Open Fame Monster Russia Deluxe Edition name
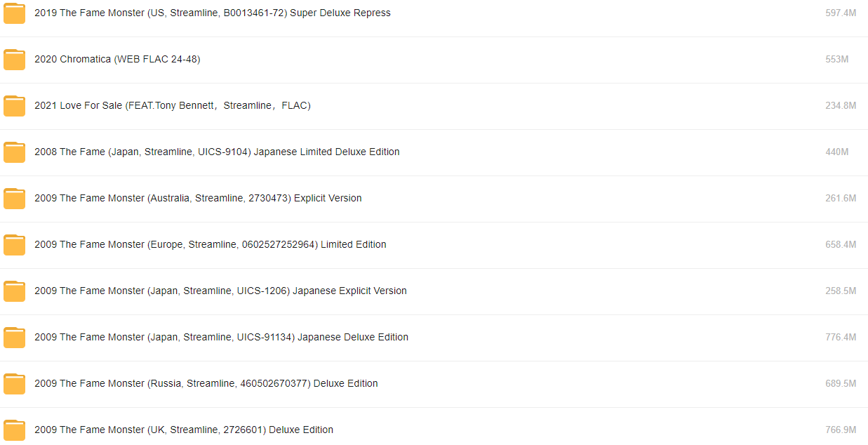Image resolution: width=868 pixels, height=445 pixels. (206, 384)
